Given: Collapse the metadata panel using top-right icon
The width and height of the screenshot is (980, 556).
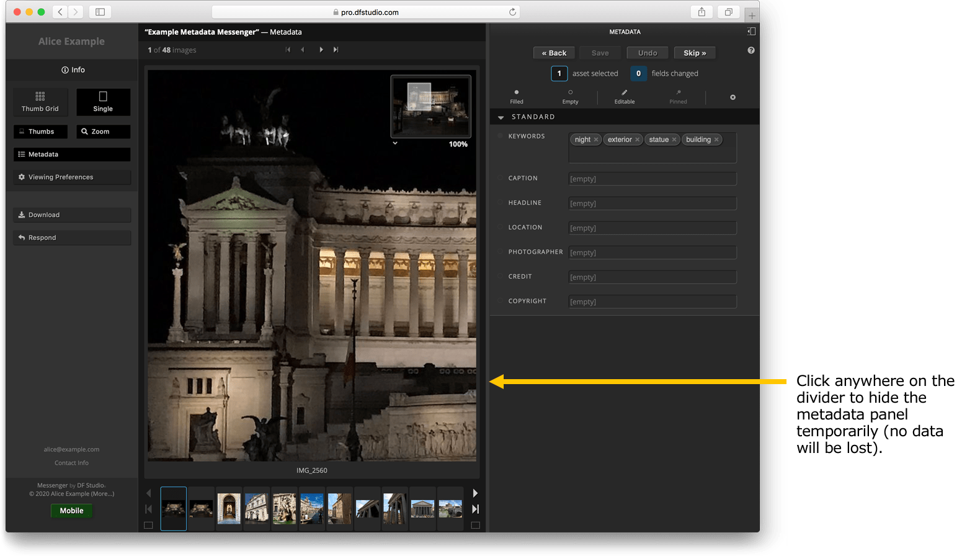Looking at the screenshot, I should click(751, 32).
